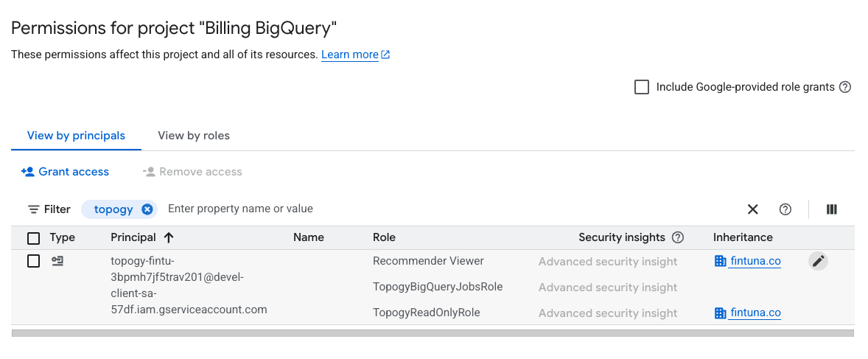Click the Filter list icon
Image resolution: width=868 pixels, height=359 pixels.
point(34,209)
